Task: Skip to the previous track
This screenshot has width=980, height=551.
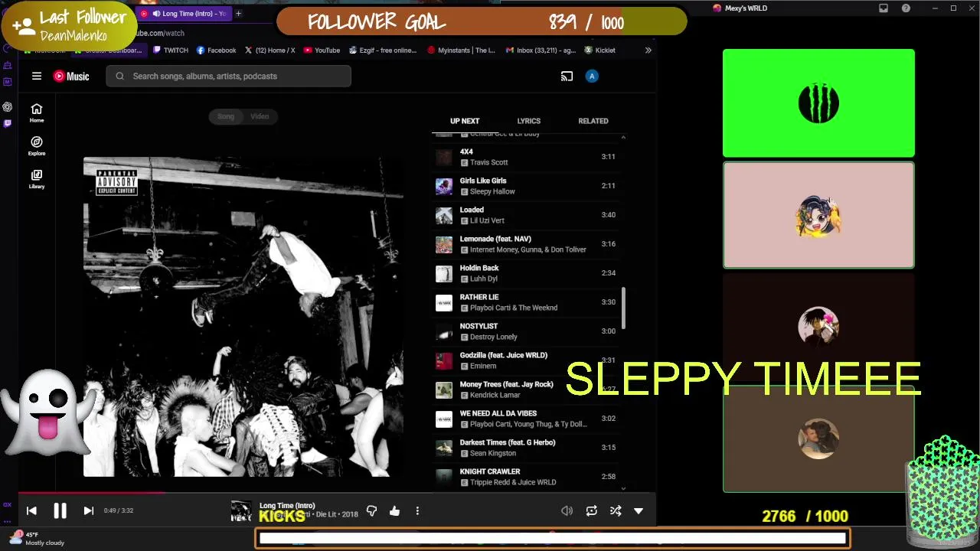Action: click(x=31, y=510)
